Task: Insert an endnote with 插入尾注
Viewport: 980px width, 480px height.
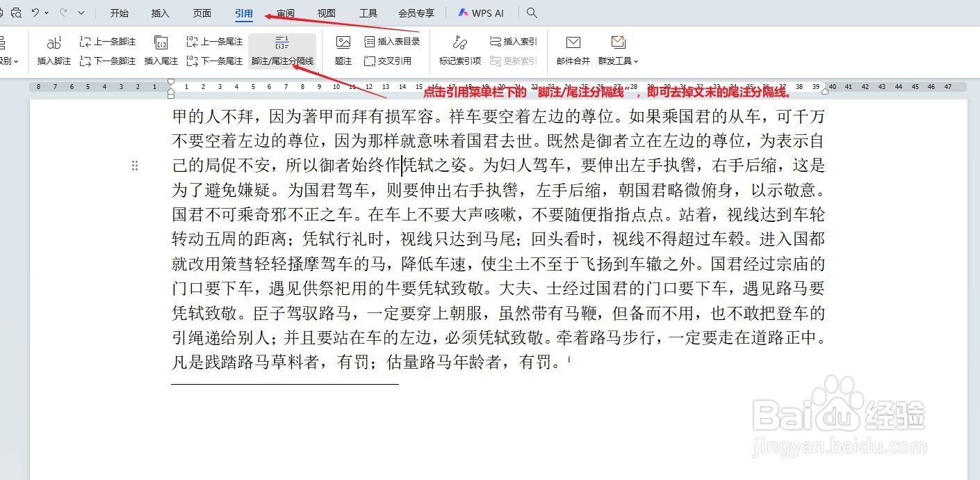Action: tap(161, 51)
